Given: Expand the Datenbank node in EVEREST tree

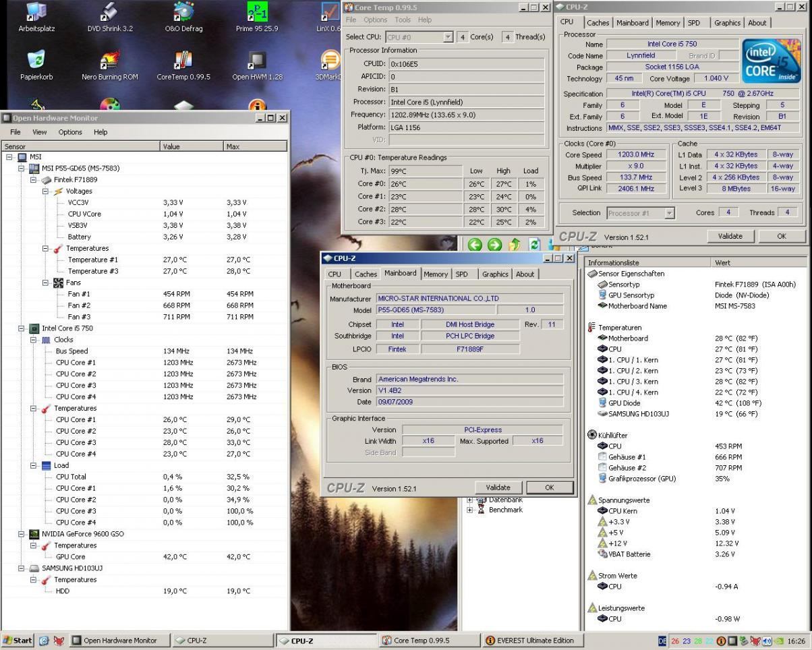Looking at the screenshot, I should click(470, 500).
